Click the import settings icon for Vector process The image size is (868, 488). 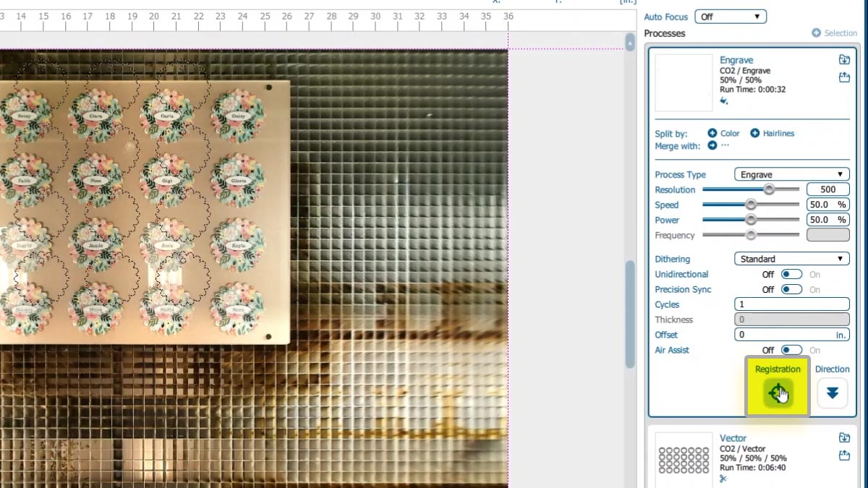(844, 437)
